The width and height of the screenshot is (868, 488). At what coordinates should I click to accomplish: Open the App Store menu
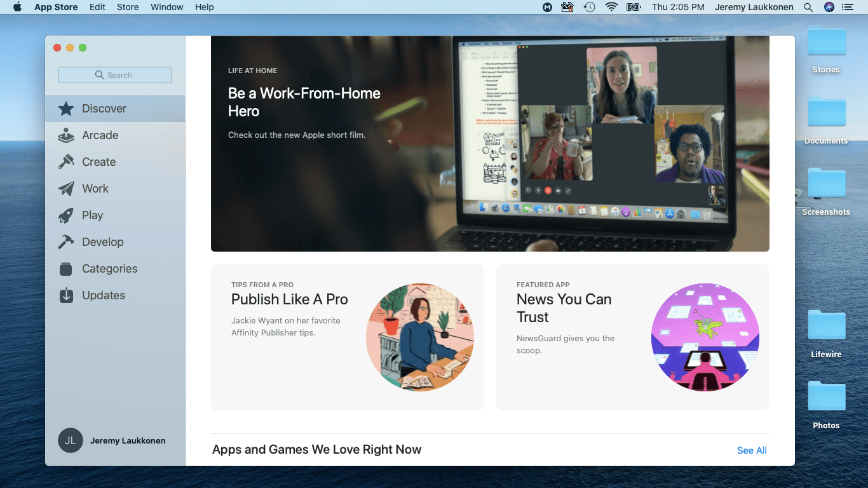coord(56,7)
